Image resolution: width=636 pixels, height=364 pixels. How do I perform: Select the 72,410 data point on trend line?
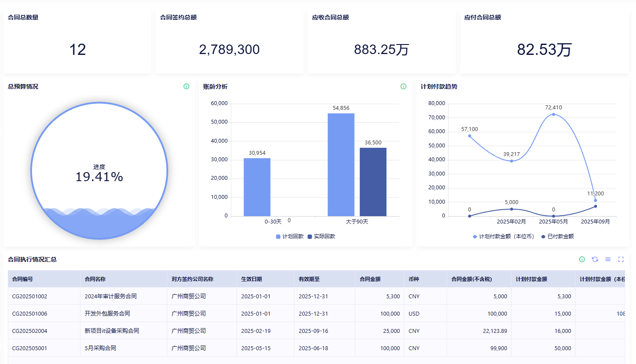(553, 115)
